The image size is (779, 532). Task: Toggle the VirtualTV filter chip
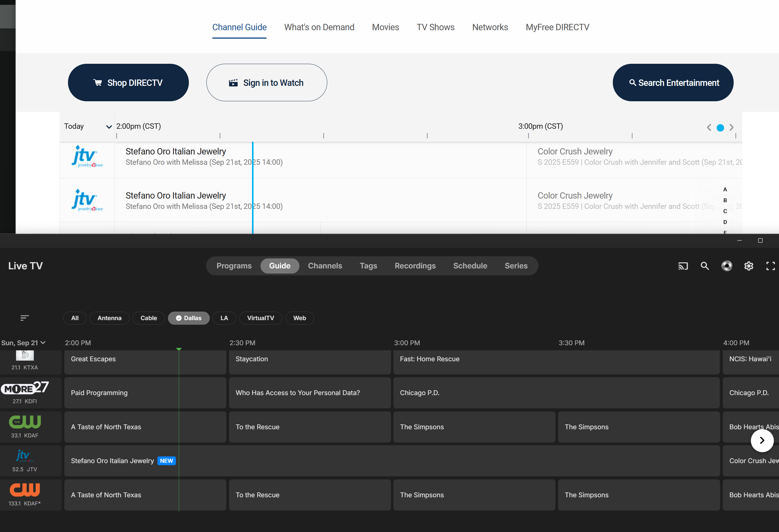coord(260,318)
